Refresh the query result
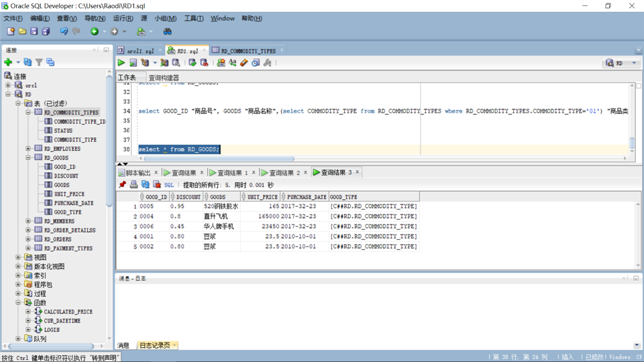The width and height of the screenshot is (644, 362). click(145, 185)
